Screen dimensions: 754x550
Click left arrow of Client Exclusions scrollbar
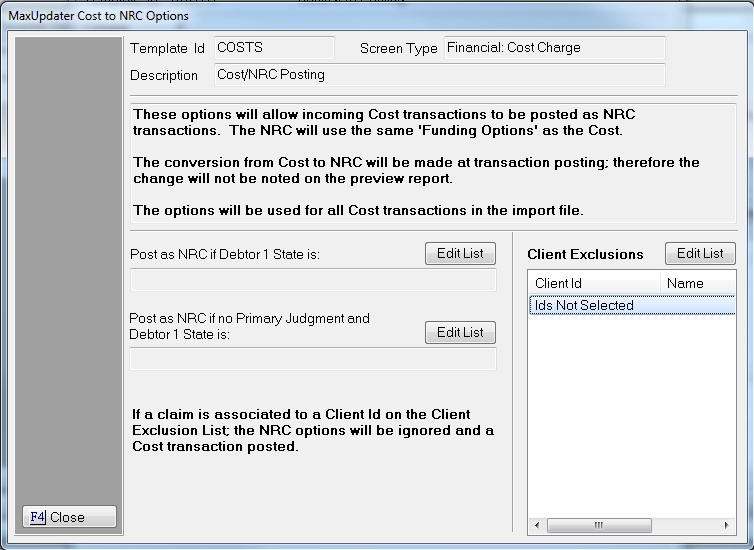(x=537, y=525)
